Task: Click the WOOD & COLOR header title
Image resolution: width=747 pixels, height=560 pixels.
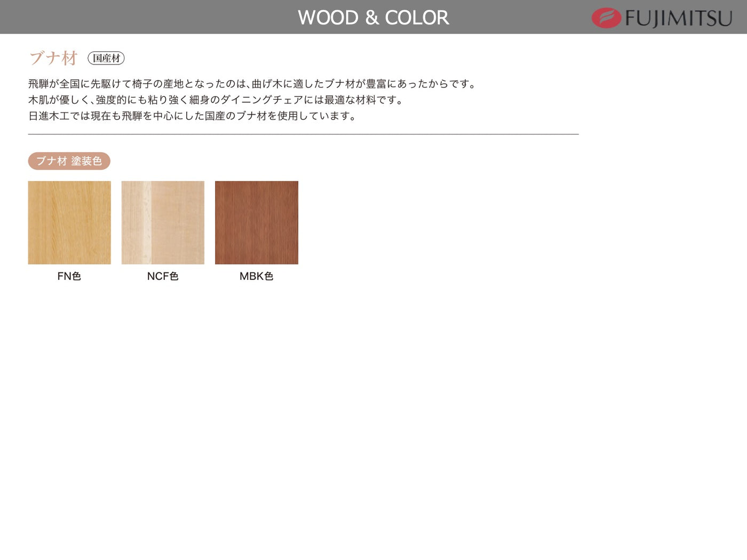Action: pyautogui.click(x=373, y=18)
